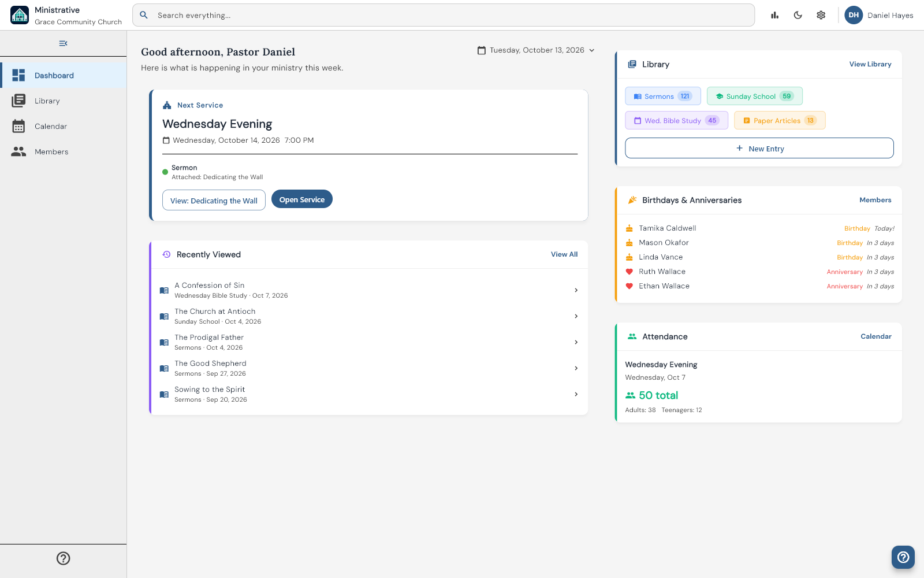The width and height of the screenshot is (924, 578).
Task: Select Paper Articles 13 chip
Action: click(780, 120)
